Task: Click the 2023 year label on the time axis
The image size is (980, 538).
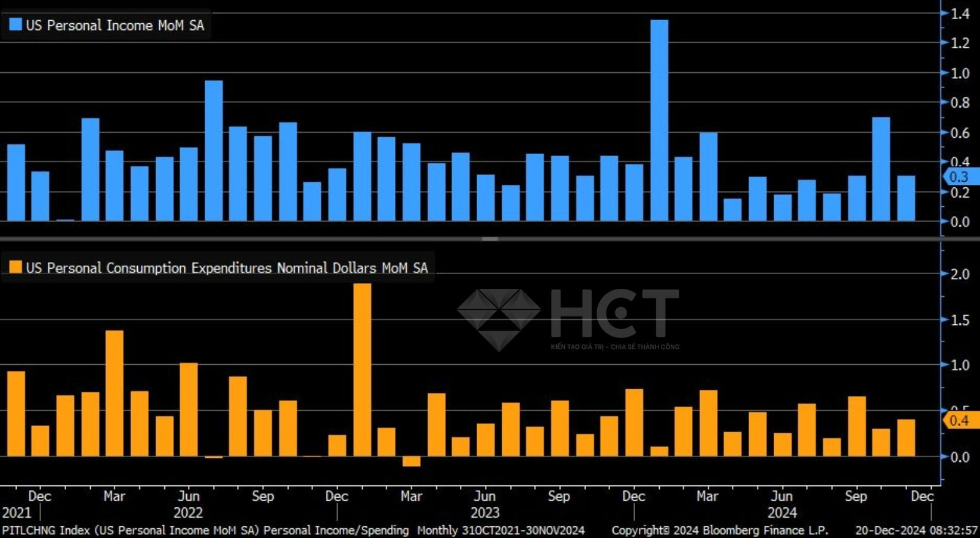Action: [484, 513]
